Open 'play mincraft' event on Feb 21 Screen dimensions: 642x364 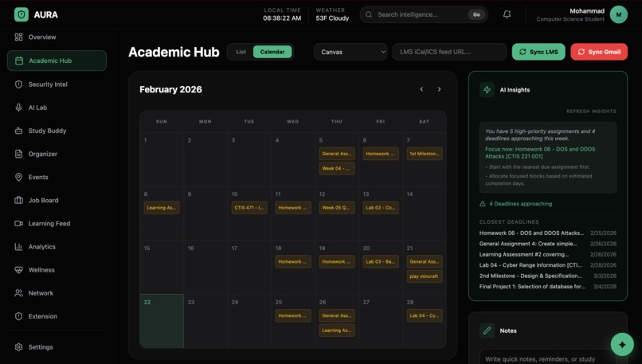[425, 276]
